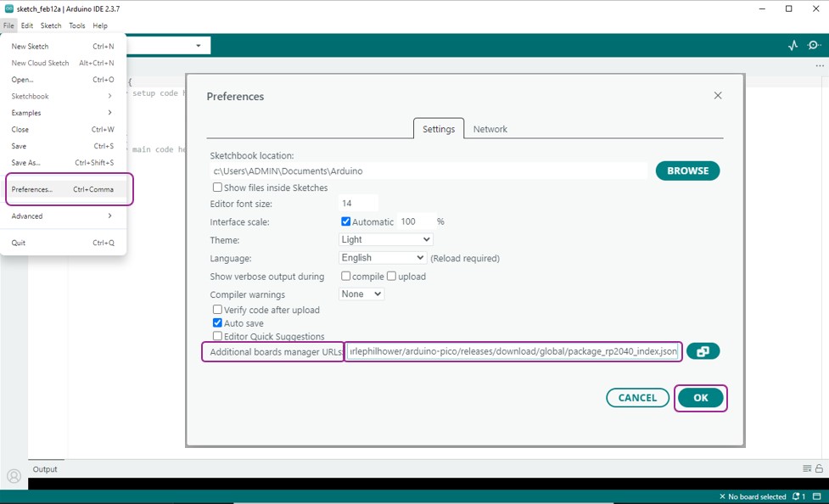Toggle the output lock icon
829x504 pixels.
click(x=819, y=468)
